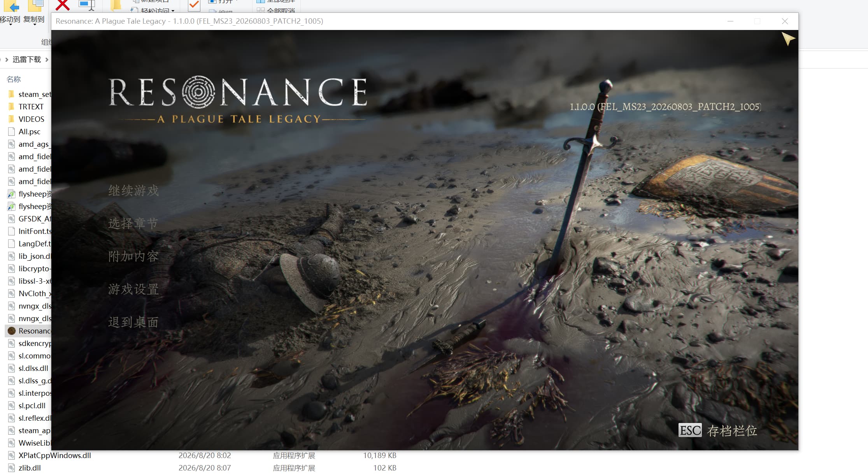Select the sl.dlss.dll file icon

pos(11,368)
